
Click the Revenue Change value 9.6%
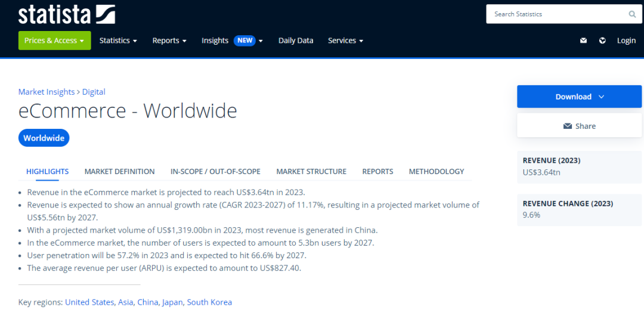tap(531, 215)
